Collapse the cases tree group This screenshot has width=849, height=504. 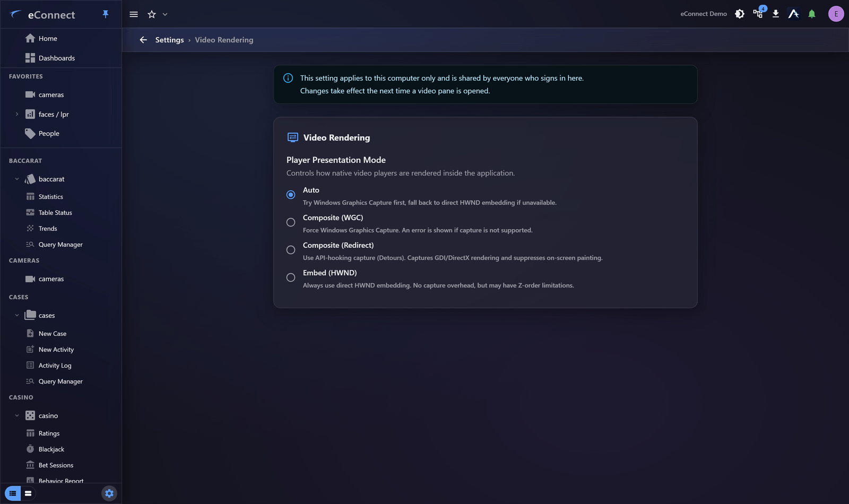pyautogui.click(x=17, y=315)
